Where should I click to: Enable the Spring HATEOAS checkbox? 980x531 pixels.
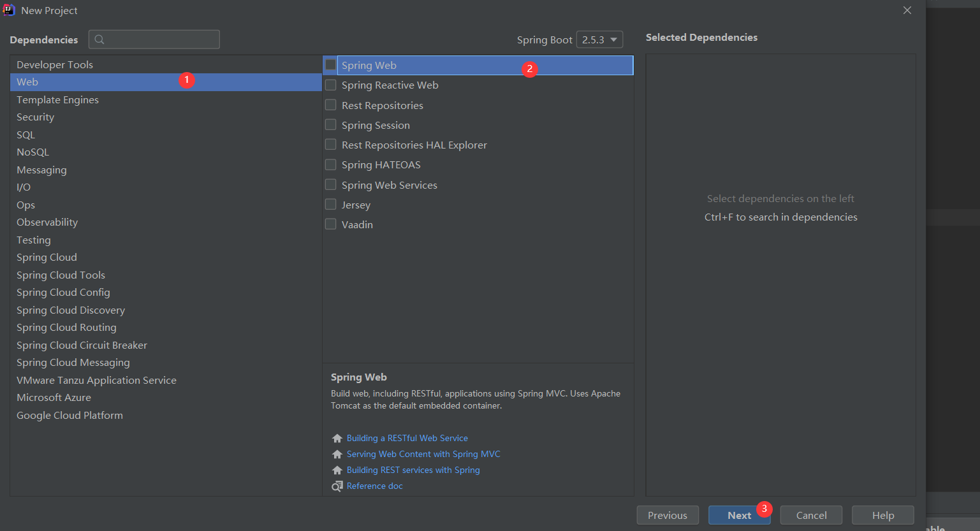point(330,164)
